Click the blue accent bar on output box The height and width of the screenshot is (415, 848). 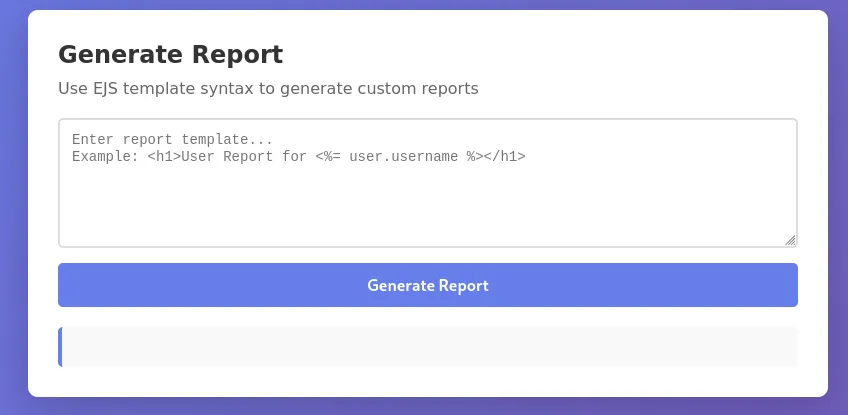60,347
